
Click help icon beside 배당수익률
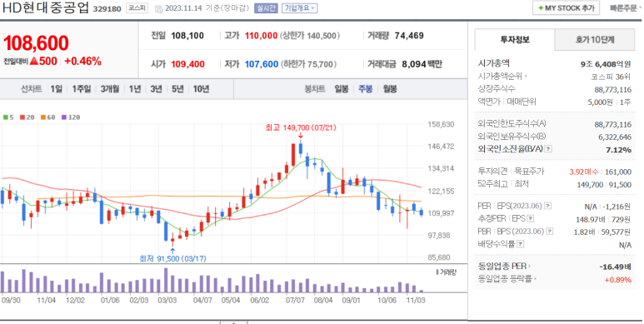click(521, 244)
